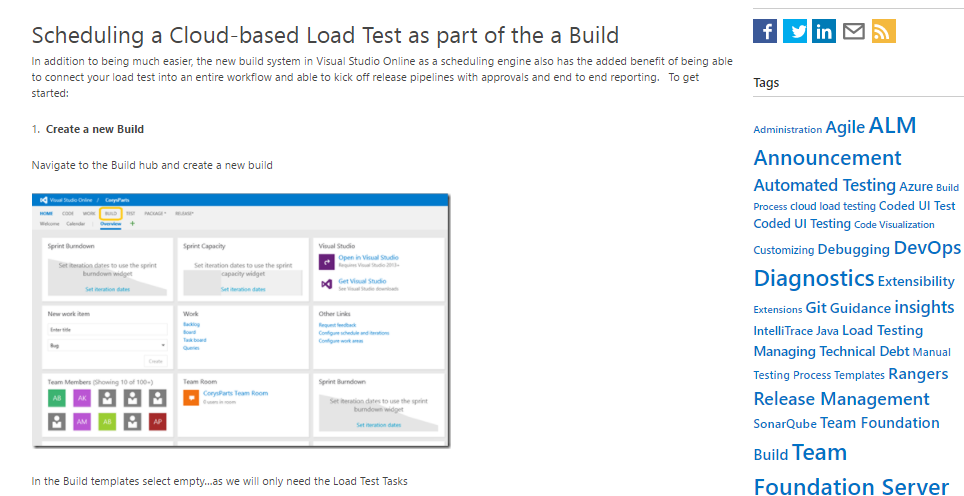Open Diagnostics tag
The image size is (964, 496).
coord(813,278)
